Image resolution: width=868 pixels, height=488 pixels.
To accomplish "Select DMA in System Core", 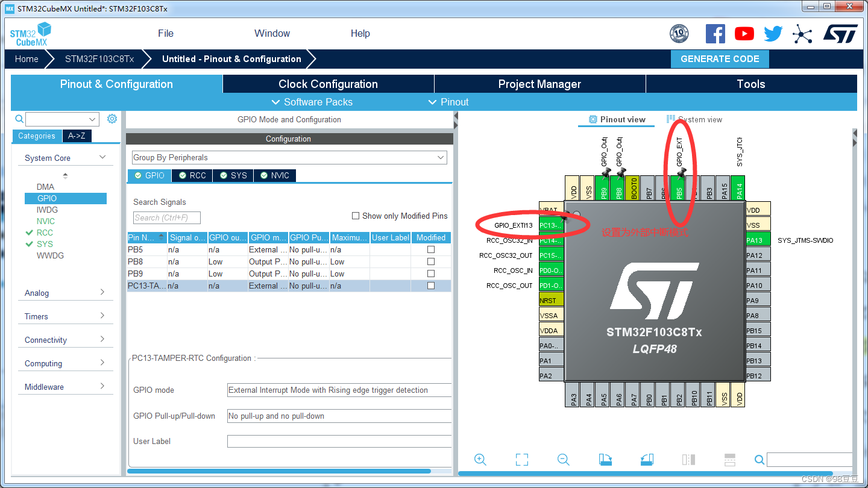I will coord(45,187).
